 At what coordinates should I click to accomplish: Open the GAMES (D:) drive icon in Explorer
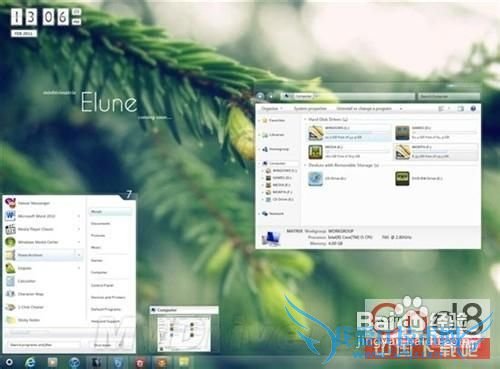click(x=402, y=132)
